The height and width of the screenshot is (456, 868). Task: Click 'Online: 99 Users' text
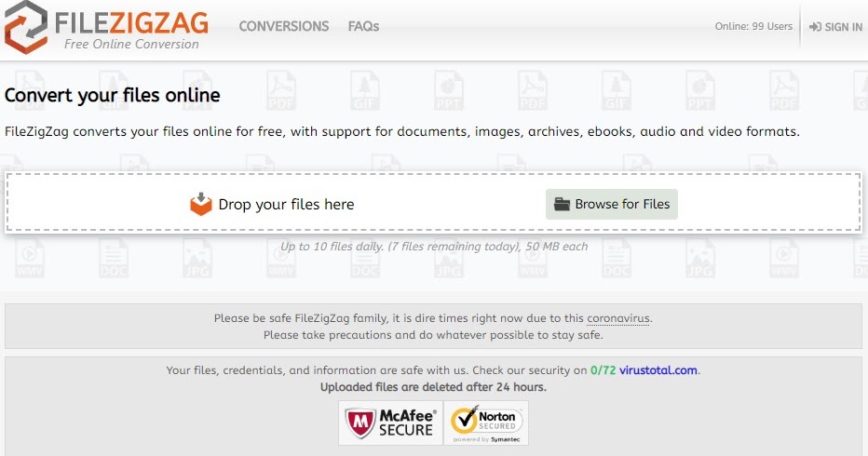753,26
